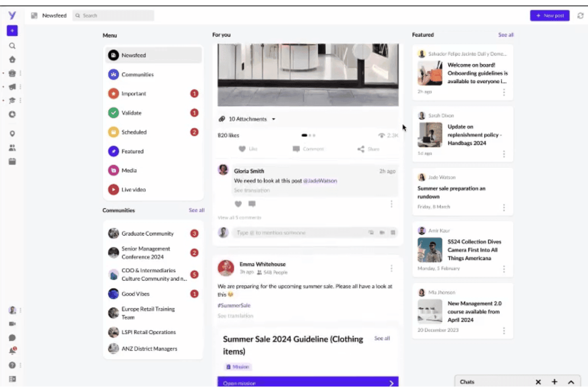
Task: Open the three-dot menu on Gloria Smith's comment
Action: (391, 204)
